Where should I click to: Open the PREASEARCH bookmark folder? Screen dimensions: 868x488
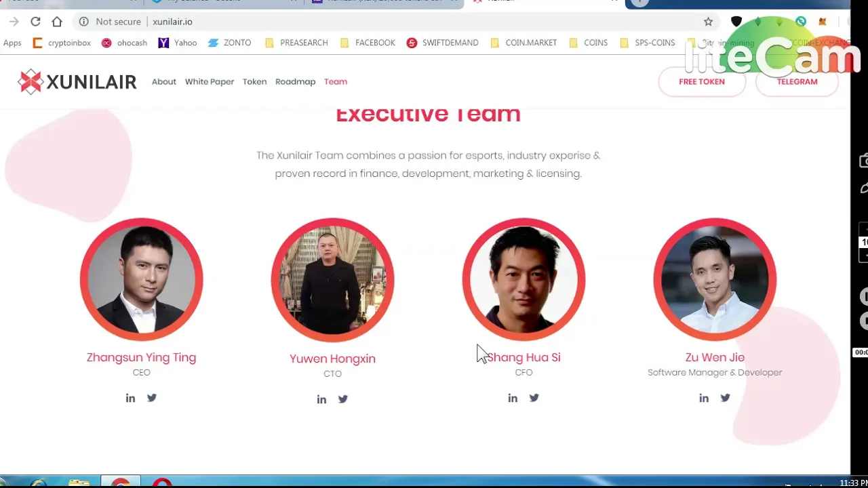pos(296,43)
